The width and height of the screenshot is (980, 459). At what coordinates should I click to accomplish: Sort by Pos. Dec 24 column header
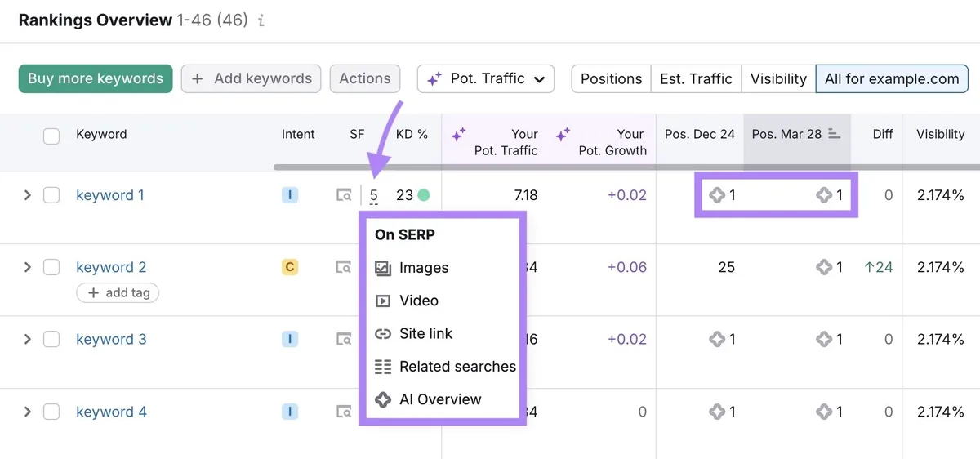click(700, 134)
